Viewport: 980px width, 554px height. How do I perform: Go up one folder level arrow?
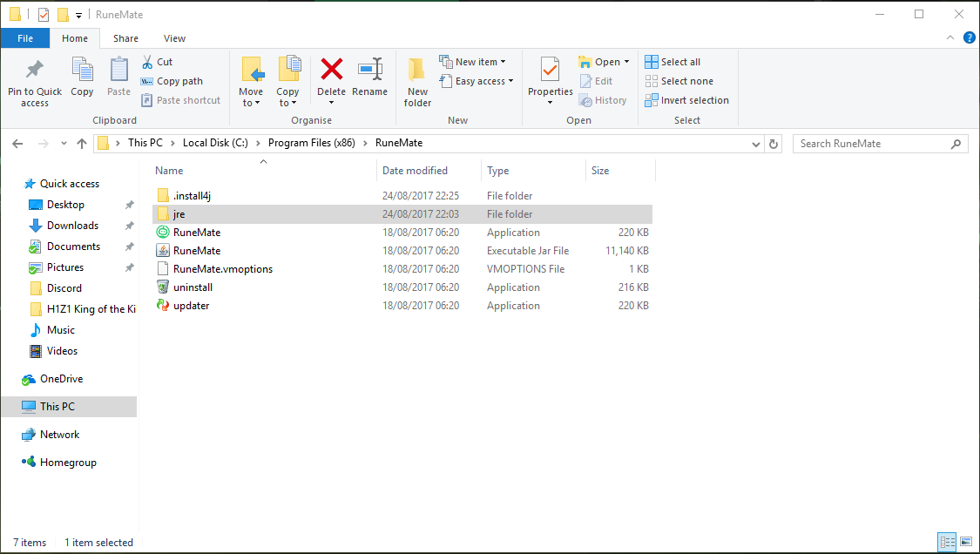tap(82, 144)
